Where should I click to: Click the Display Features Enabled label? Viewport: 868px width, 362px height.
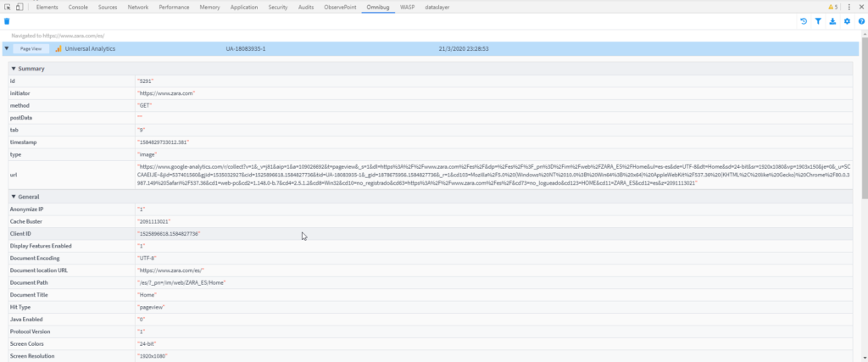pyautogui.click(x=41, y=246)
